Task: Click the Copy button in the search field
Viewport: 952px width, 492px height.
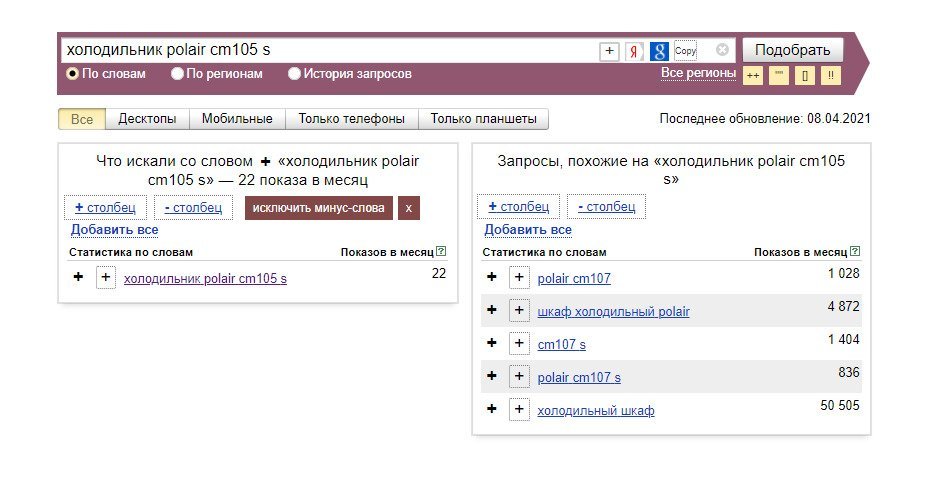Action: [685, 51]
